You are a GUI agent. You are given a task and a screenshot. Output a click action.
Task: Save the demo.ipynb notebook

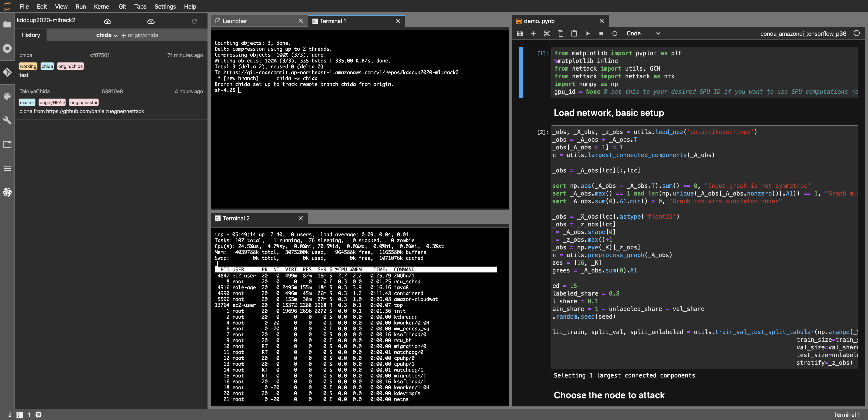point(520,33)
